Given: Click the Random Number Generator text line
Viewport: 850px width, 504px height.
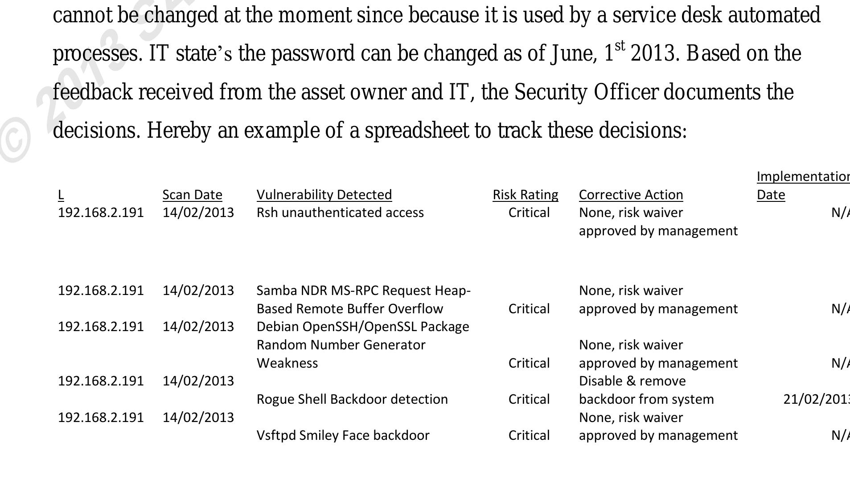Looking at the screenshot, I should [x=341, y=345].
